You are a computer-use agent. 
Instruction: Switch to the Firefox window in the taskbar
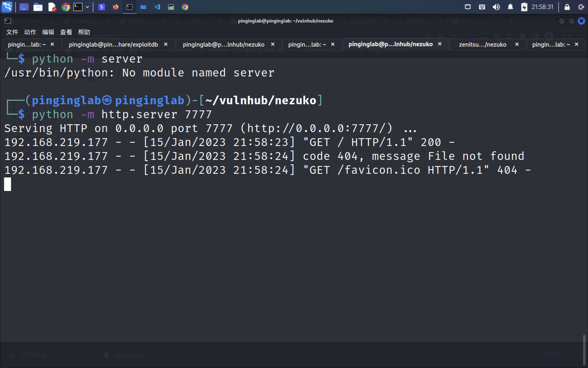tap(115, 7)
